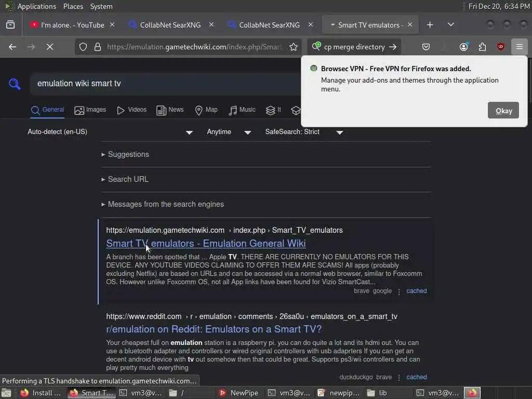This screenshot has height=399, width=532.
Task: Bookmark this page with the star icon
Action: point(294,47)
